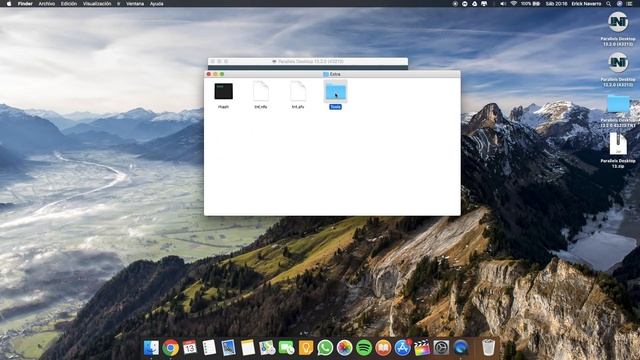Open System Preferences in the Dock
The image size is (640, 360).
point(441,348)
